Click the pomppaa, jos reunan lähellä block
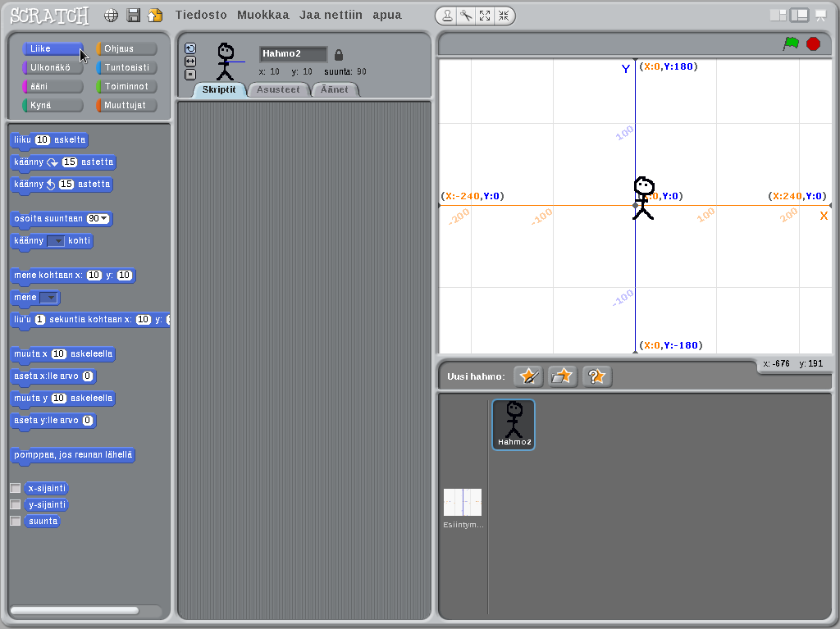The image size is (840, 629). coord(73,455)
